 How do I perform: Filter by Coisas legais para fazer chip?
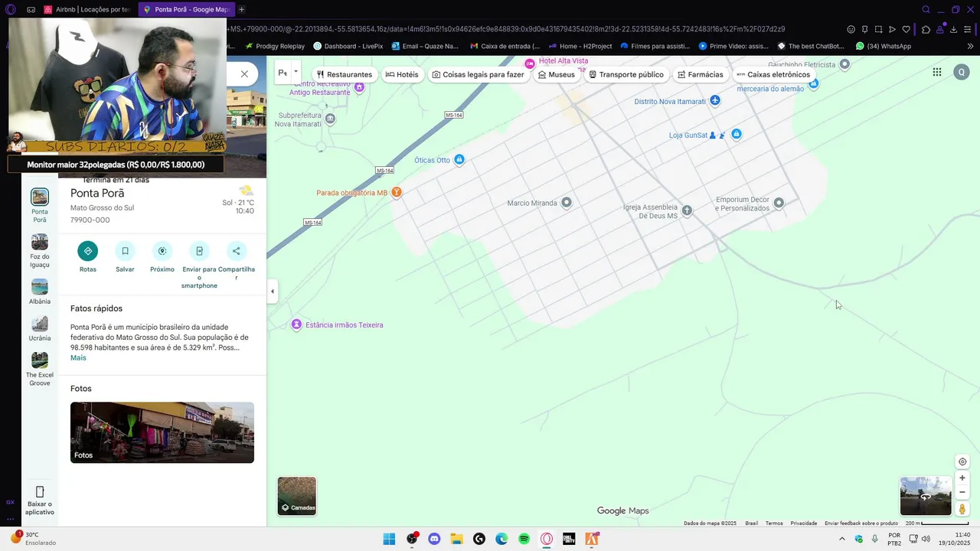click(479, 75)
